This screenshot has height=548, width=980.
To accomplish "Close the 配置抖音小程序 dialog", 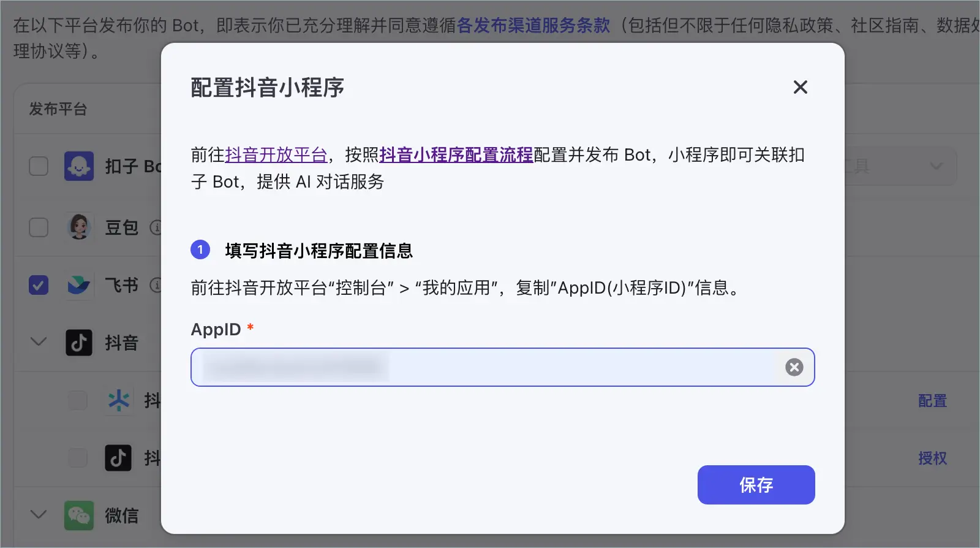I will (x=800, y=87).
